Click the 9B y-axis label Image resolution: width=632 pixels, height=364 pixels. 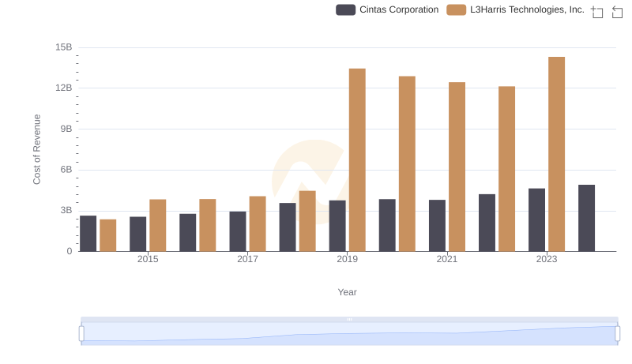66,129
